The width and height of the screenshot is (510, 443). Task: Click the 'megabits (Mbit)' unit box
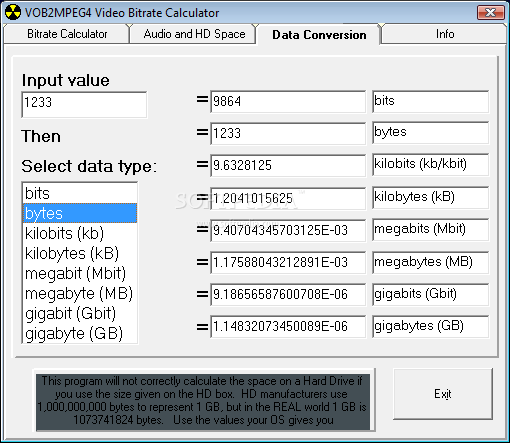click(x=430, y=230)
